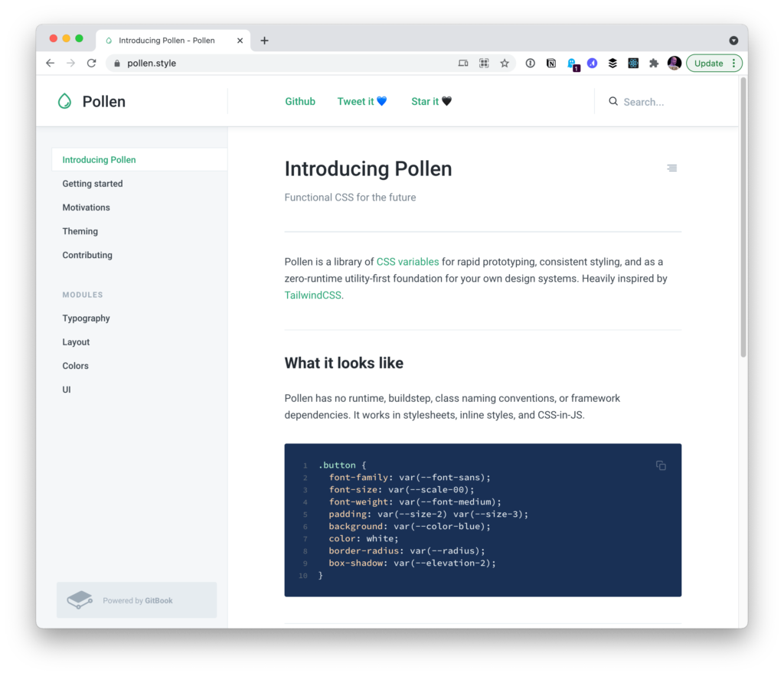Click the screen cast icon in the address bar
This screenshot has height=676, width=784.
pos(463,63)
